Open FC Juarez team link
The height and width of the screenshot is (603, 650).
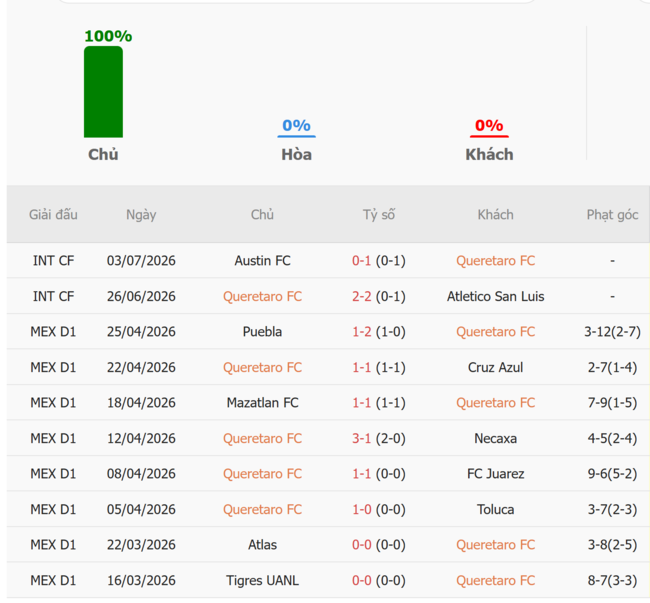(x=495, y=474)
